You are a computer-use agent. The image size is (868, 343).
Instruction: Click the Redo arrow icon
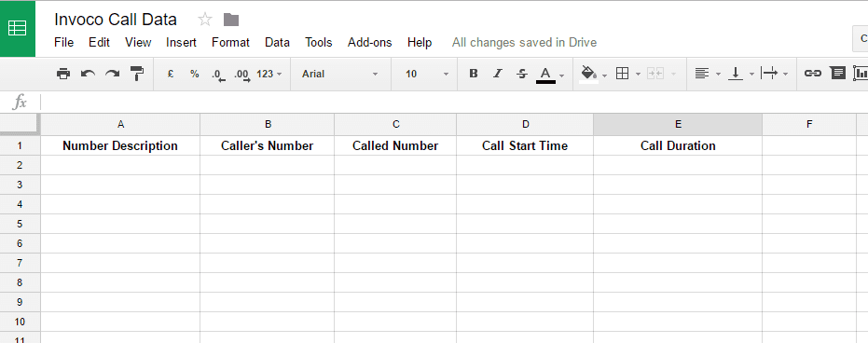pos(113,74)
